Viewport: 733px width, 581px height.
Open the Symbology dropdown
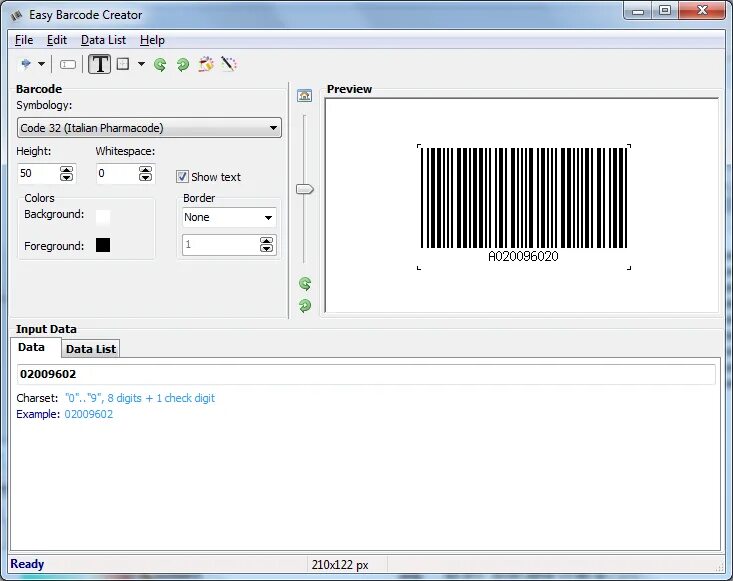[x=149, y=128]
